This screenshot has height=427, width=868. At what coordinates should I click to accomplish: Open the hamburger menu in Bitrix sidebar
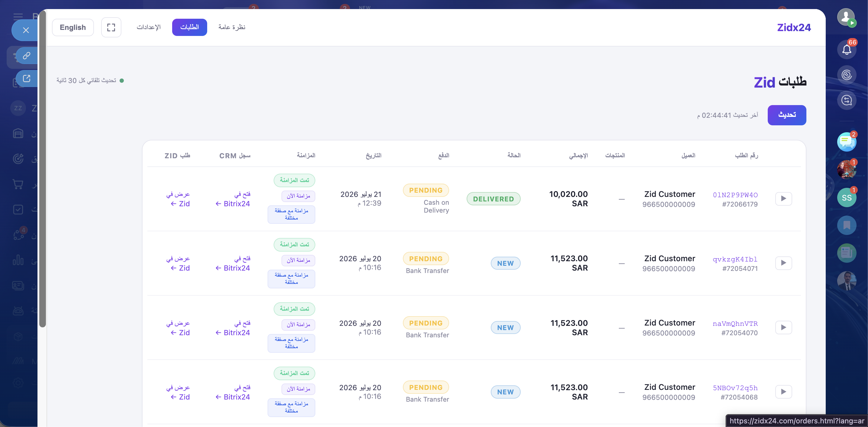[x=18, y=16]
